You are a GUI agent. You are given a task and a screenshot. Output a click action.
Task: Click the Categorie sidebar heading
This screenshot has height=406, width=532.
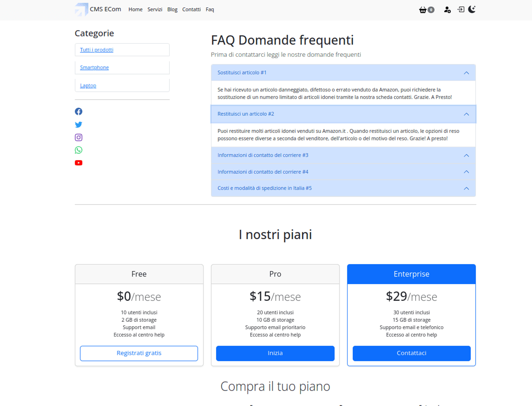94,33
